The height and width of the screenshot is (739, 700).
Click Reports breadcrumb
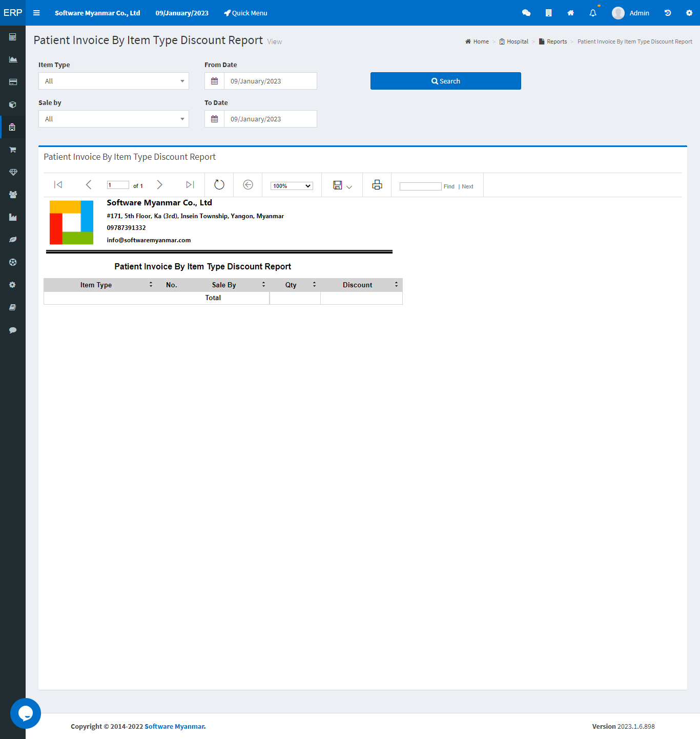[x=553, y=41]
